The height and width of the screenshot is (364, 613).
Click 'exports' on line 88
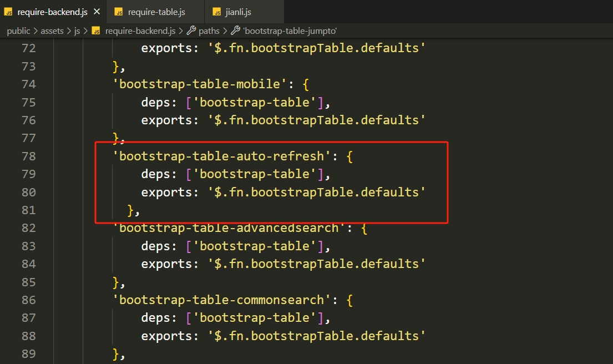pyautogui.click(x=166, y=336)
